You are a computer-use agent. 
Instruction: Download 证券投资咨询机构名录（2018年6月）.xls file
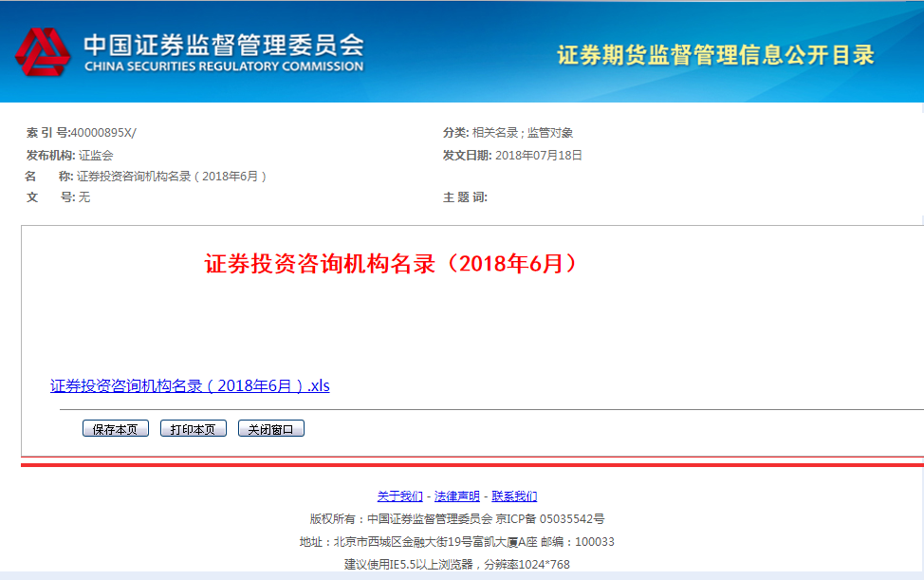(190, 386)
